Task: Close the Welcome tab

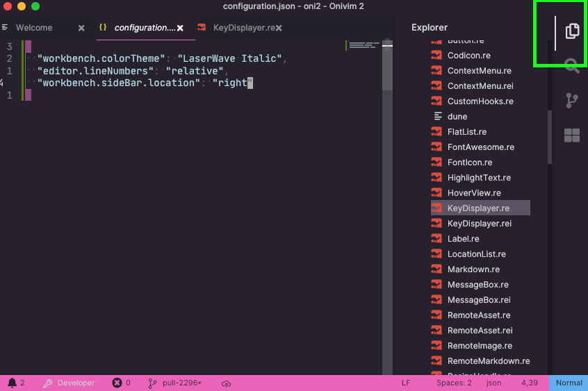Action: (81, 28)
